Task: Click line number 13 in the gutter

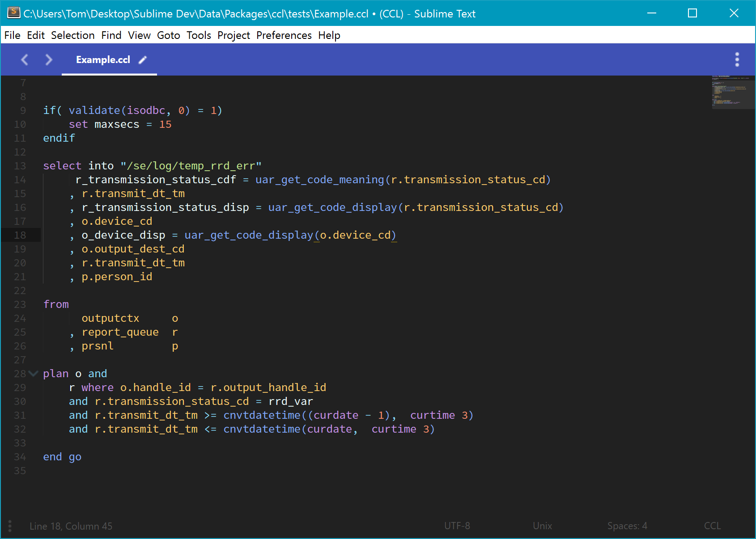Action: pyautogui.click(x=20, y=166)
